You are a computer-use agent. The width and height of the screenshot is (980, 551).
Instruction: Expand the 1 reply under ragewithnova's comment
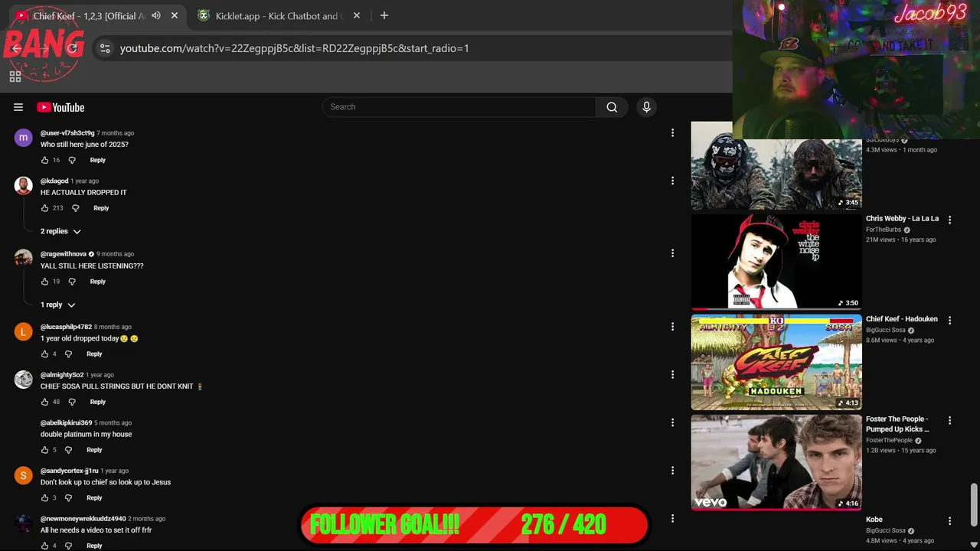coord(58,305)
